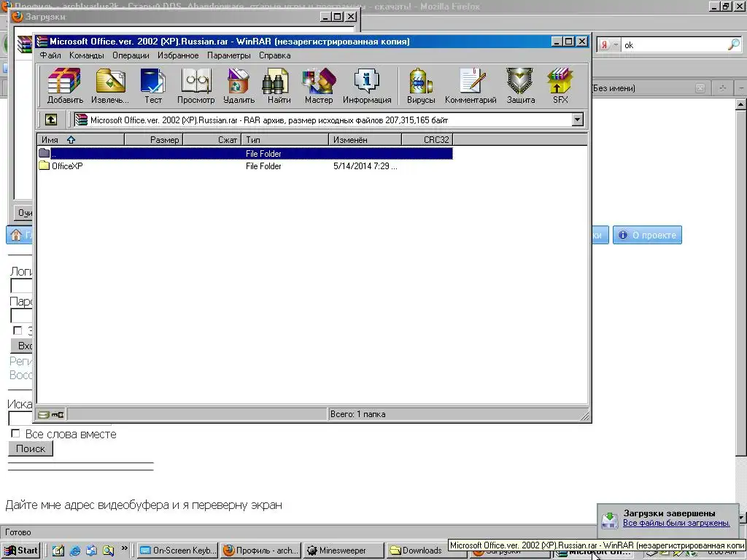
Task: Click the OfficeXP modified date 5/14/2014
Action: [365, 166]
